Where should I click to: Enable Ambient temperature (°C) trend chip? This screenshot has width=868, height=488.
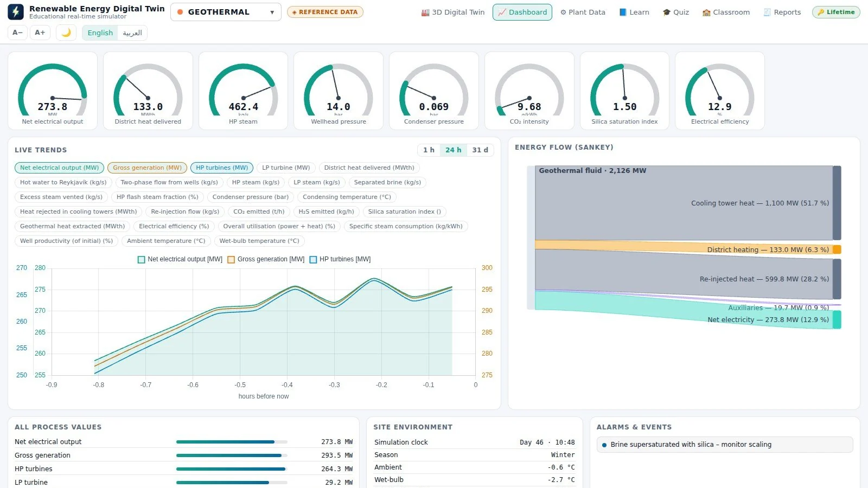[x=166, y=241]
